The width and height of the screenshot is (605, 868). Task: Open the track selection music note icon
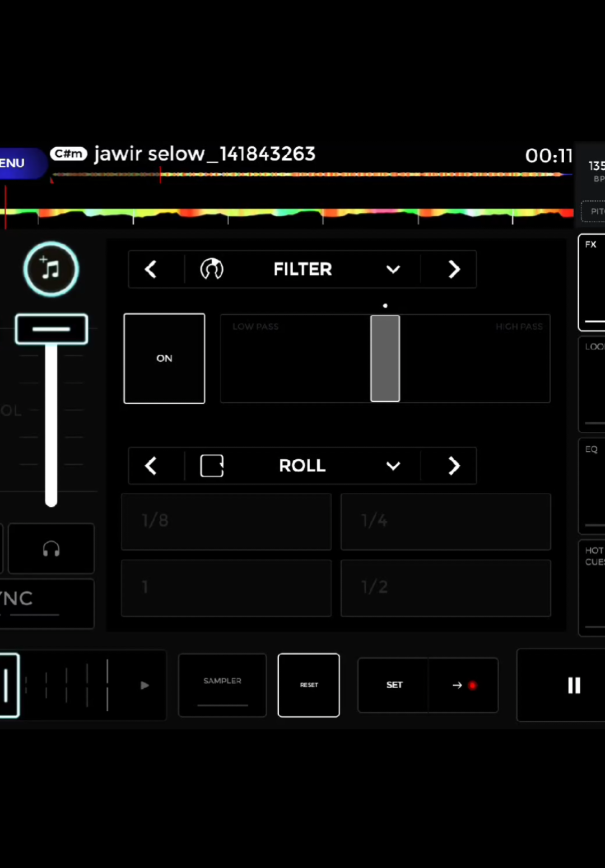click(51, 269)
